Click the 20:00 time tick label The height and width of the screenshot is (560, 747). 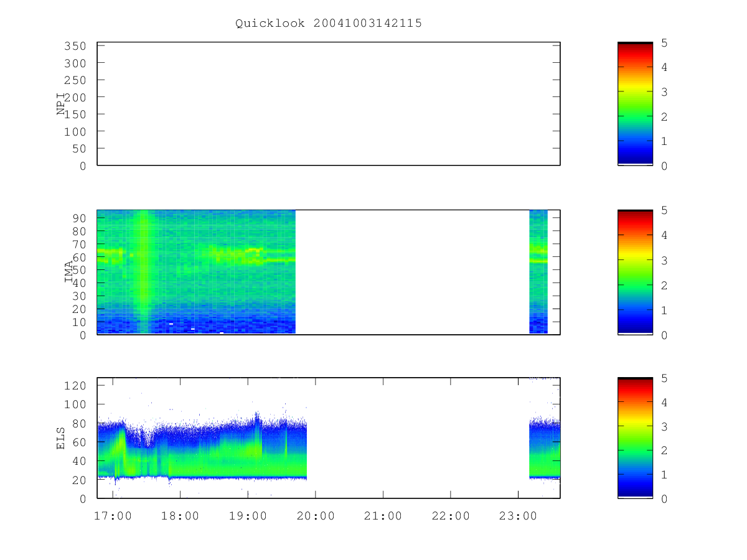point(315,516)
